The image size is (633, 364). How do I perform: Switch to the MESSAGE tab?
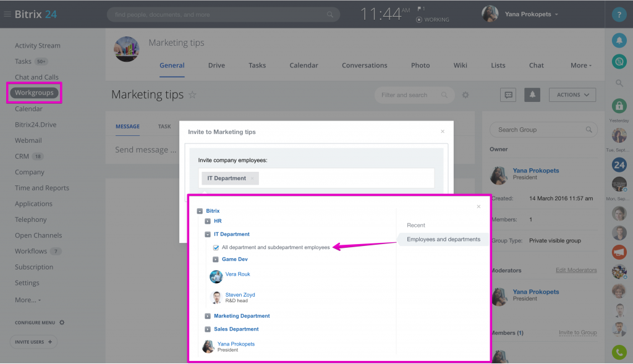pos(127,127)
